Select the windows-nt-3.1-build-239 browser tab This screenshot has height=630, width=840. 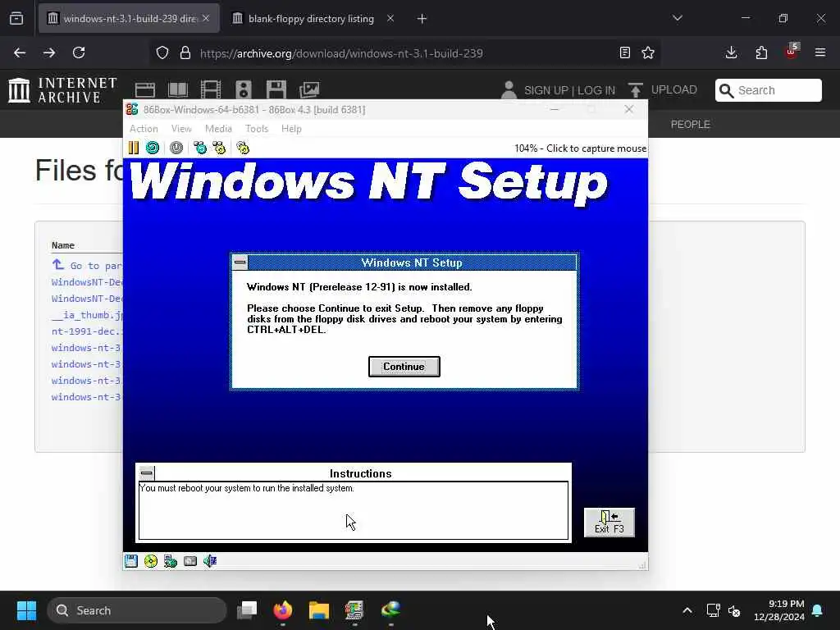[x=129, y=19]
